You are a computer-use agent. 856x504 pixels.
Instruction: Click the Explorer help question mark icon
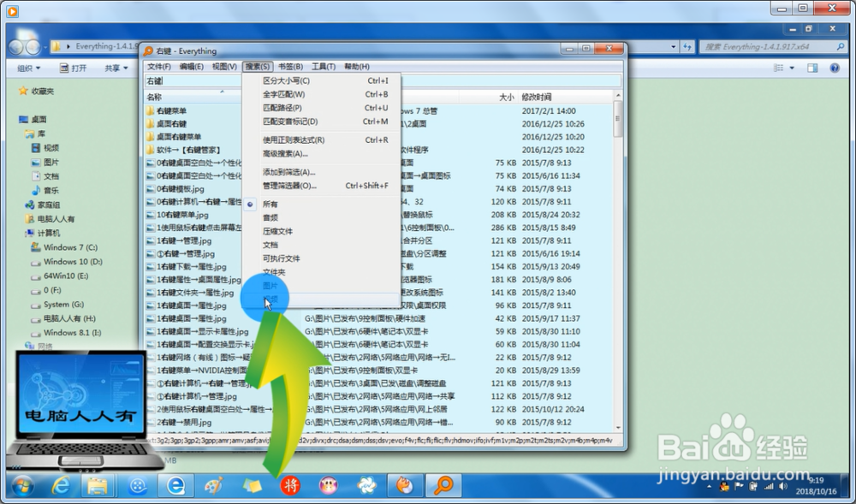coord(834,68)
